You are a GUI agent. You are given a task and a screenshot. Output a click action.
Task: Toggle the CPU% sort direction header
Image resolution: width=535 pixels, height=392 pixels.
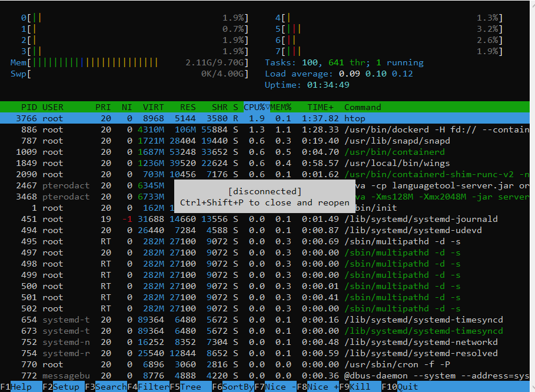pos(257,107)
